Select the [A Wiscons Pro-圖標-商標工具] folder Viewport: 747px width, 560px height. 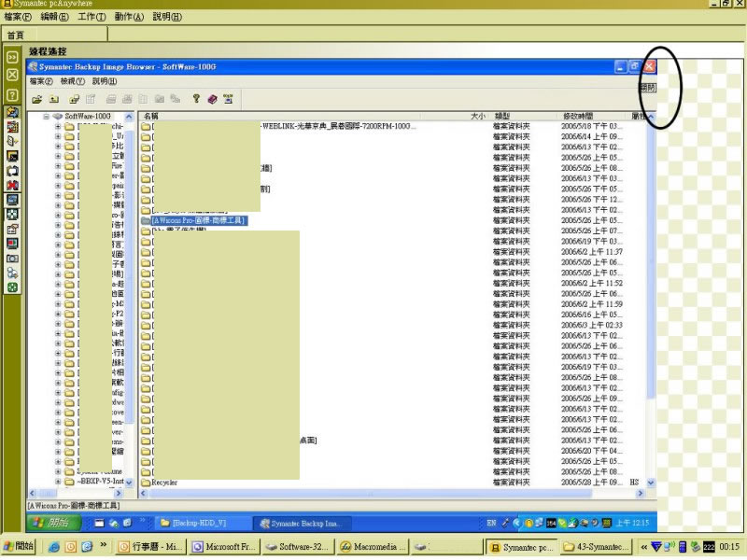(194, 220)
